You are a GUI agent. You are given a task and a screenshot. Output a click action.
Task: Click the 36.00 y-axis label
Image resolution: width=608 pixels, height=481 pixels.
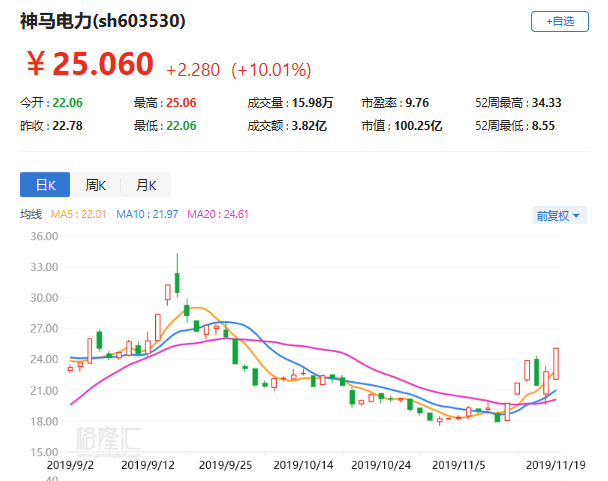(x=44, y=236)
